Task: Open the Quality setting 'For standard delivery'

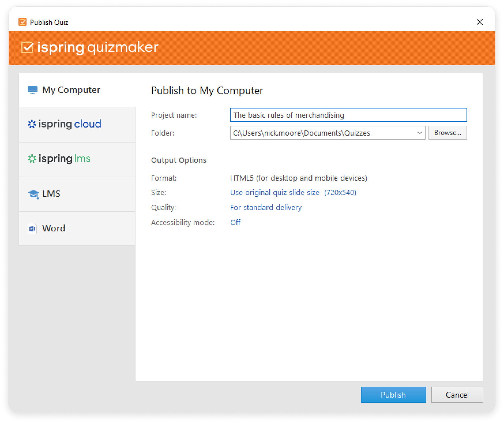Action: pos(266,207)
